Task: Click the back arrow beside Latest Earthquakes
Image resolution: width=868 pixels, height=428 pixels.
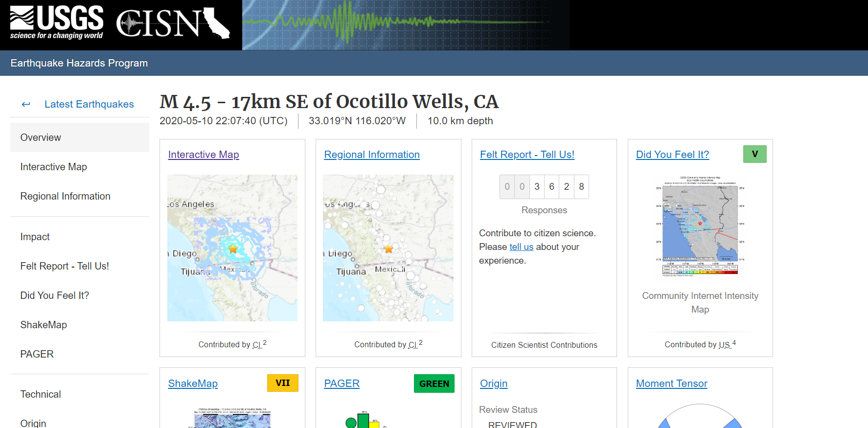Action: tap(26, 104)
